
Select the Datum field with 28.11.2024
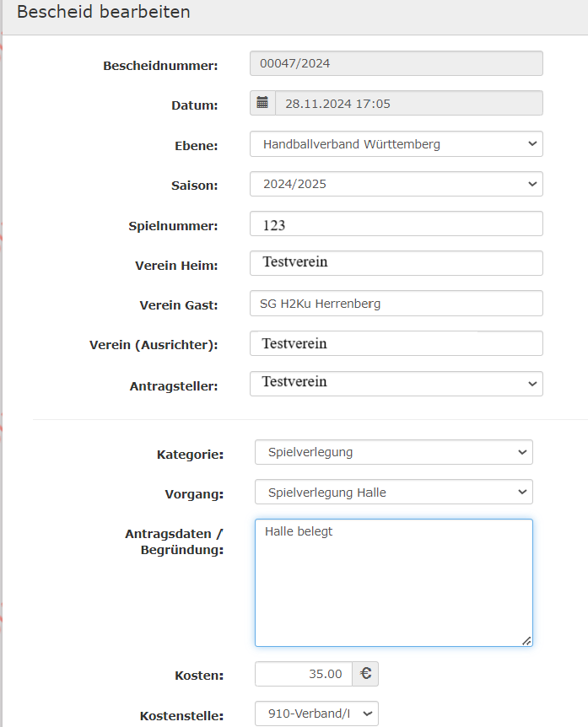pos(408,103)
